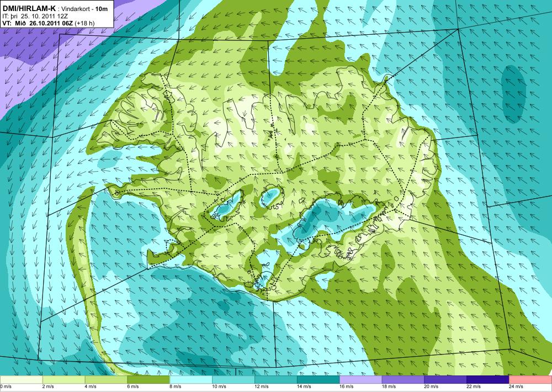Click the '2 m/s' legend label
The height and width of the screenshot is (392, 552).
tap(48, 386)
